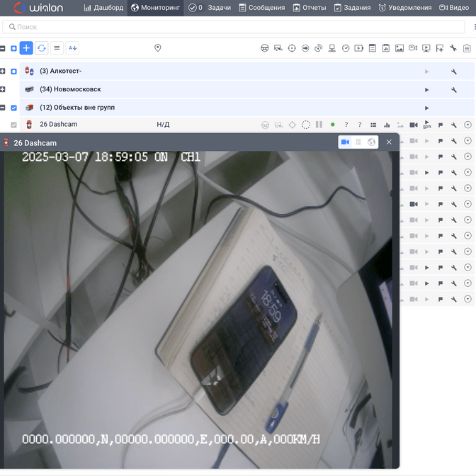Open the Видео tab
The width and height of the screenshot is (476, 476).
click(454, 8)
